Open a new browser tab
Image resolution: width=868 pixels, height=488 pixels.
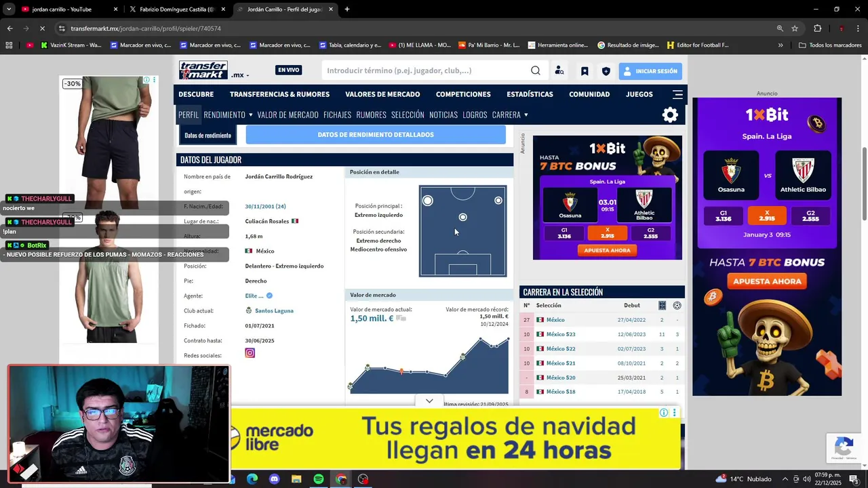coord(347,9)
